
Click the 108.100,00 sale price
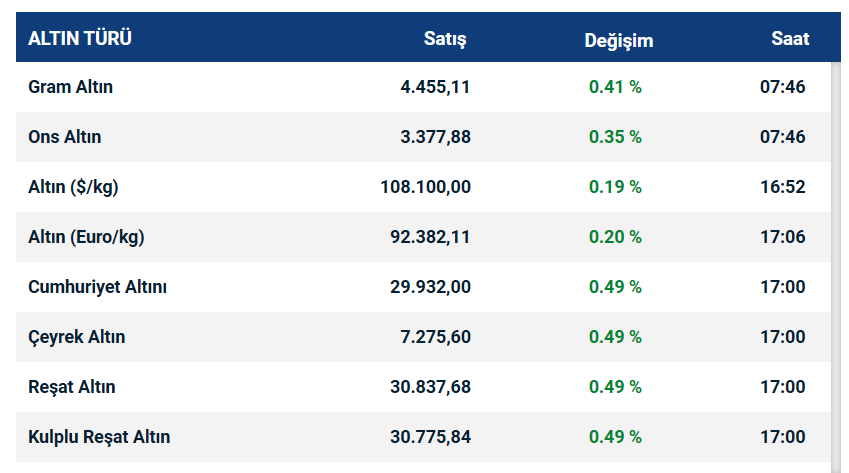[x=425, y=187]
